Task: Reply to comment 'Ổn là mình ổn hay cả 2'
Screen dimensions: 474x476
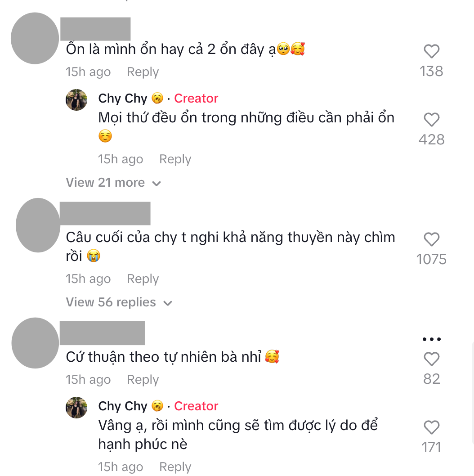Action: [x=143, y=72]
